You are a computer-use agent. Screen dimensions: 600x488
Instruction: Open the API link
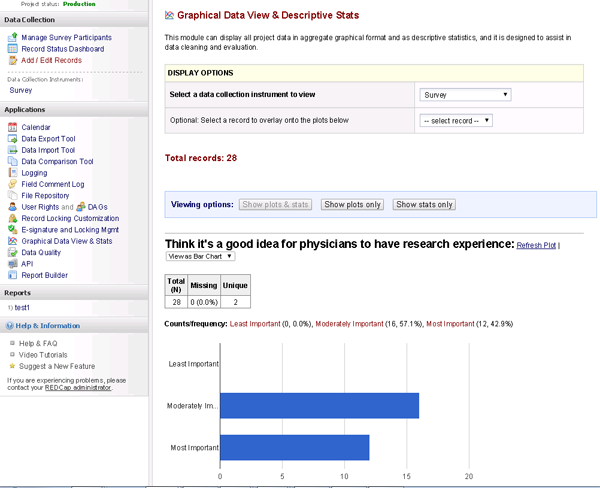tap(27, 264)
